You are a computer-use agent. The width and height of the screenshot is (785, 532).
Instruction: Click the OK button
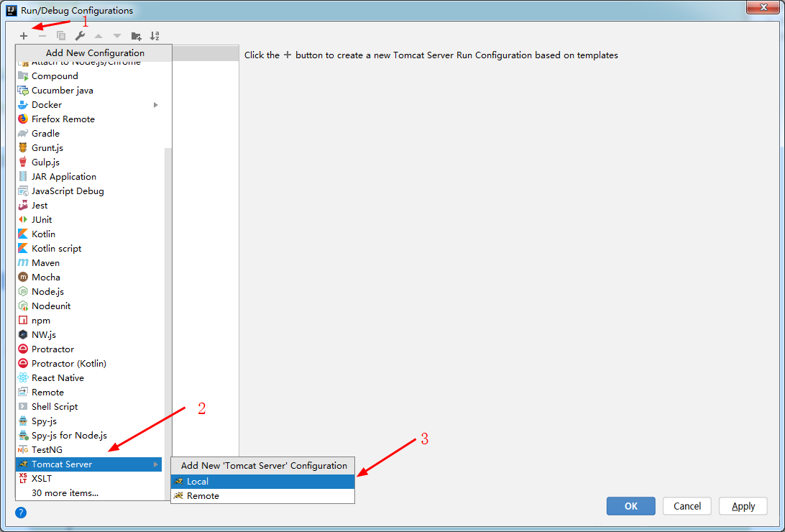[x=631, y=506]
